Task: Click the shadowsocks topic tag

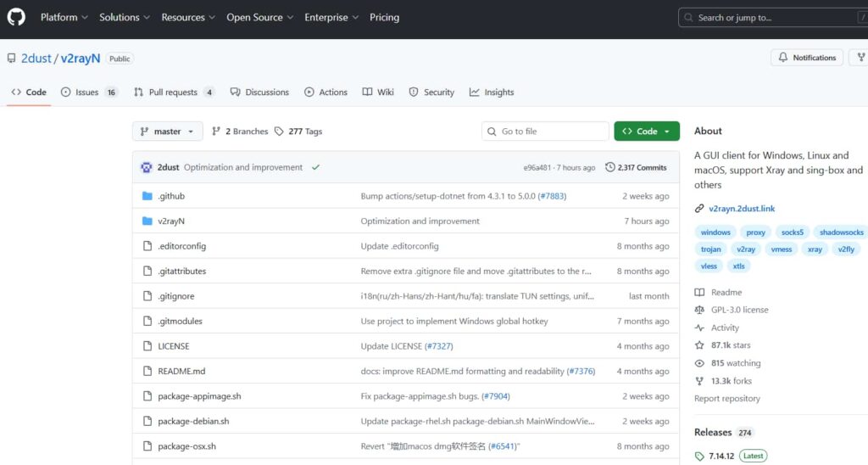Action: (x=841, y=232)
